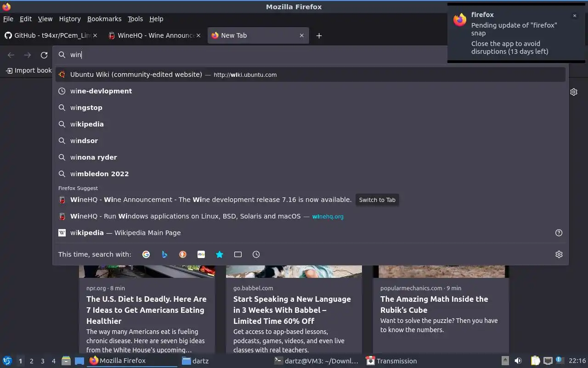Open the Tools menu
The image size is (588, 368).
pos(136,19)
